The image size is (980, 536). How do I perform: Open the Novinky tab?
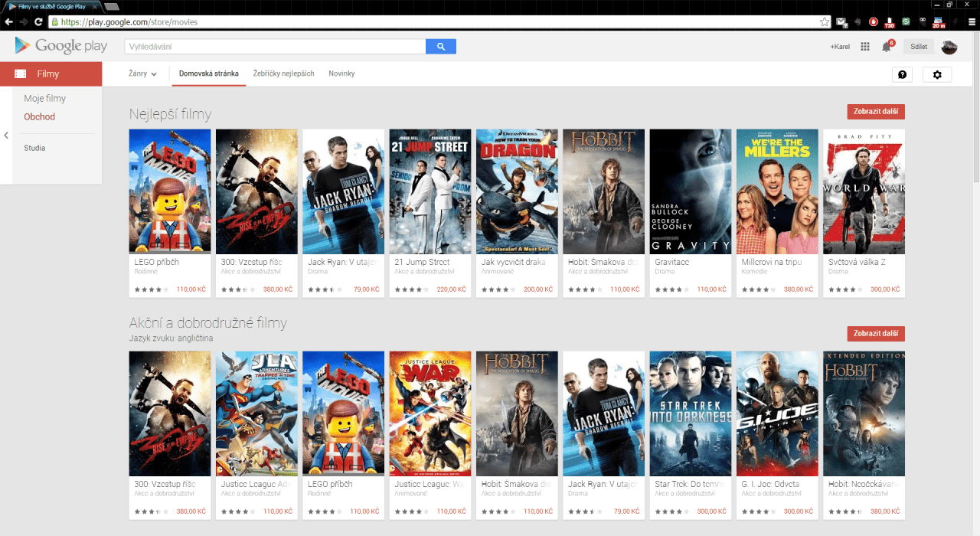pyautogui.click(x=341, y=74)
